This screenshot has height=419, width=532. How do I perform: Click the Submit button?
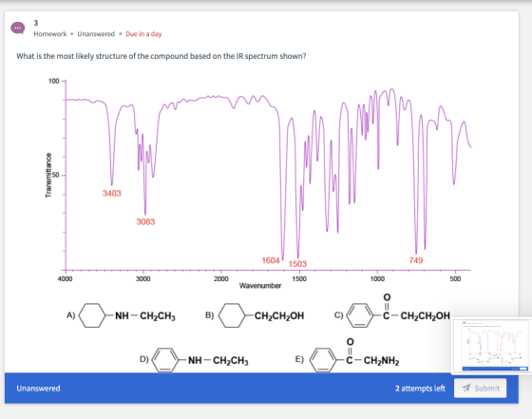[480, 389]
